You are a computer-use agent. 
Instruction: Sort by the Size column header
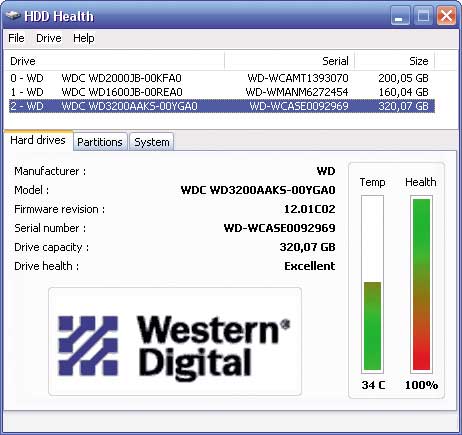pyautogui.click(x=395, y=61)
